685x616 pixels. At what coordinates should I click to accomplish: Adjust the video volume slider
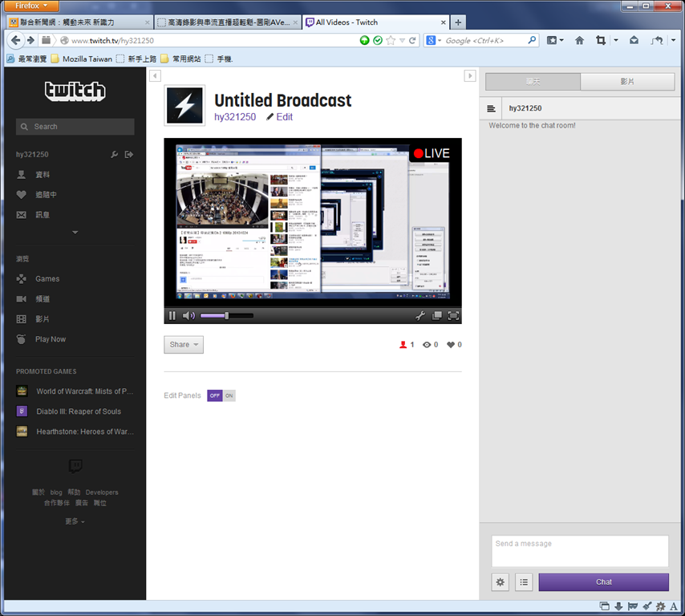click(x=227, y=315)
